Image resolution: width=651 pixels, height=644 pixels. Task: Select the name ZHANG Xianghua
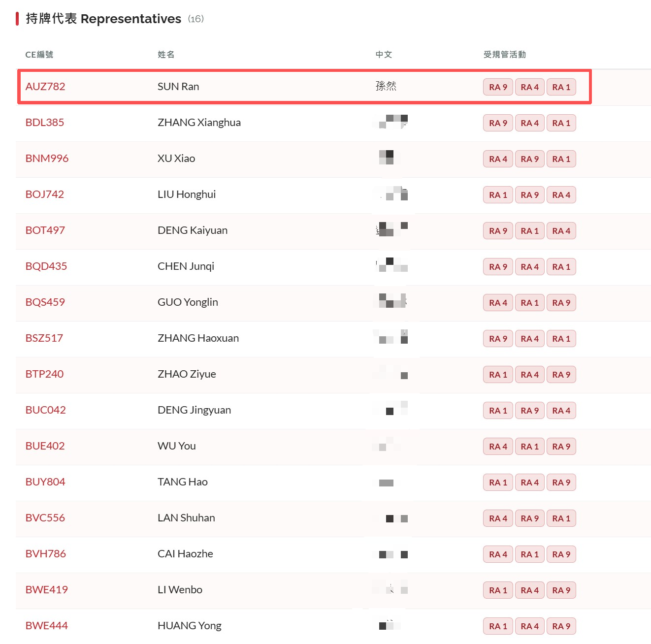coord(199,123)
